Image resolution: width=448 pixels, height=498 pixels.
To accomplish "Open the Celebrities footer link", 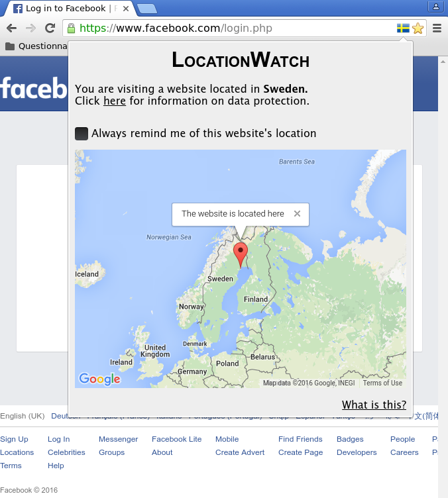I will click(66, 452).
